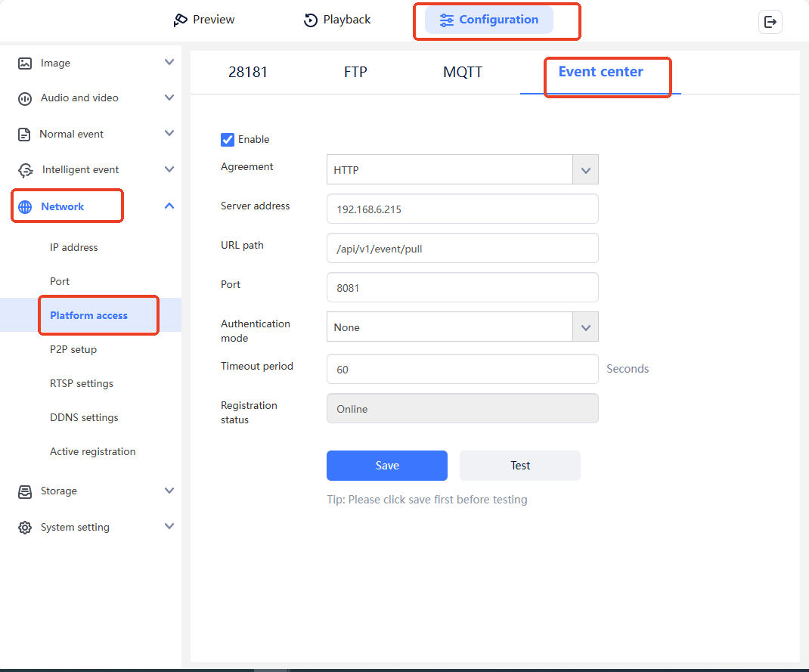Viewport: 809px width, 672px height.
Task: Uncheck the Enable checkbox
Action: [227, 139]
